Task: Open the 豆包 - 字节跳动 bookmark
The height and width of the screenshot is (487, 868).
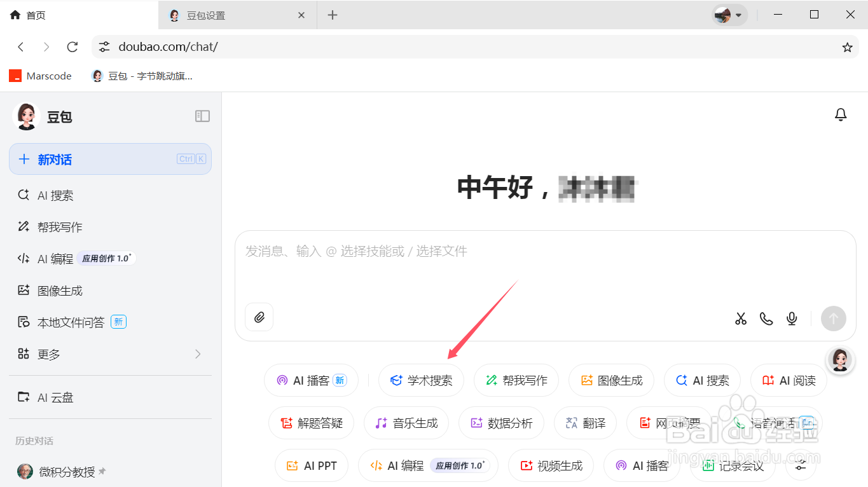Action: pyautogui.click(x=142, y=76)
